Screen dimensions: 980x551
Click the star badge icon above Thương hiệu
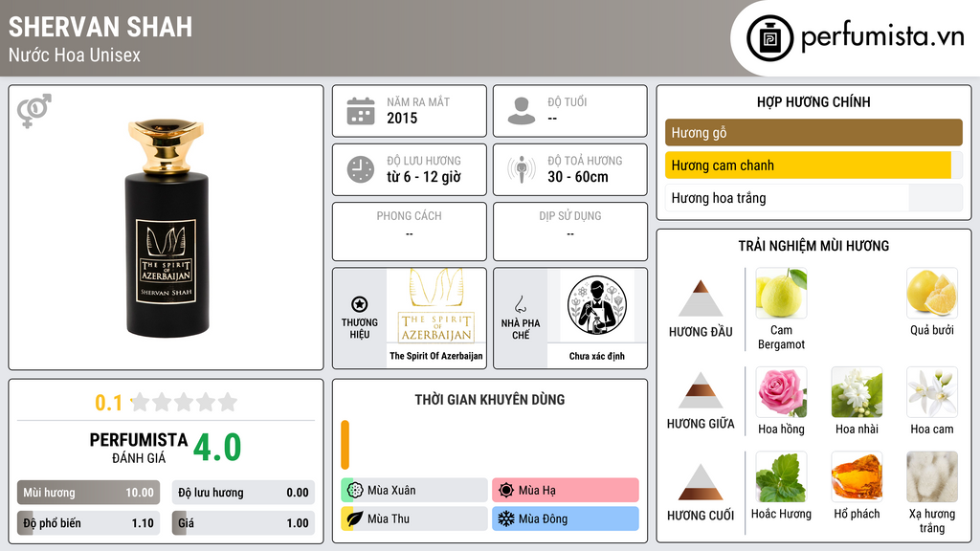click(360, 304)
